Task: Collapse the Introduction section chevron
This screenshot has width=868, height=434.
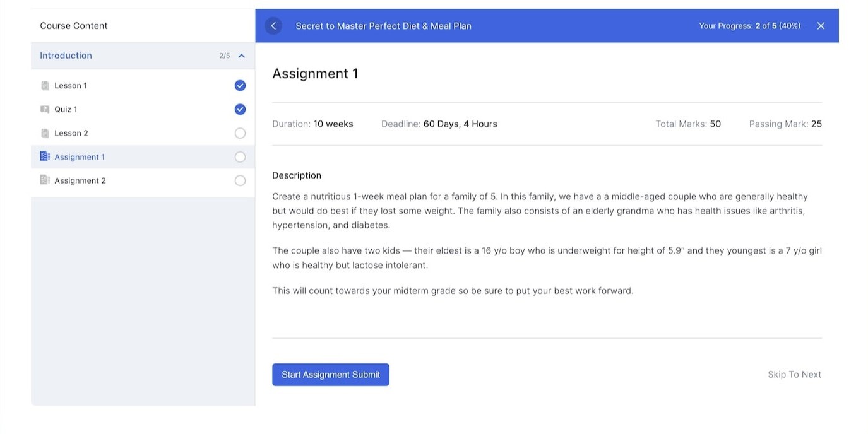Action: click(x=242, y=56)
